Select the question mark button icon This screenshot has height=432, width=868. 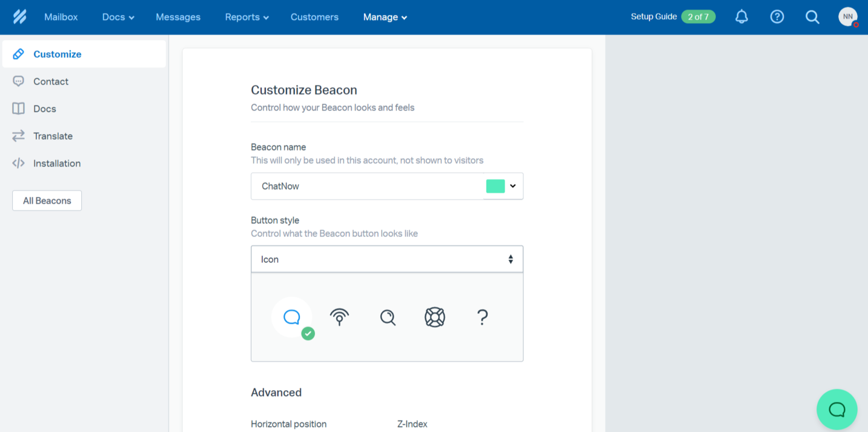point(482,317)
